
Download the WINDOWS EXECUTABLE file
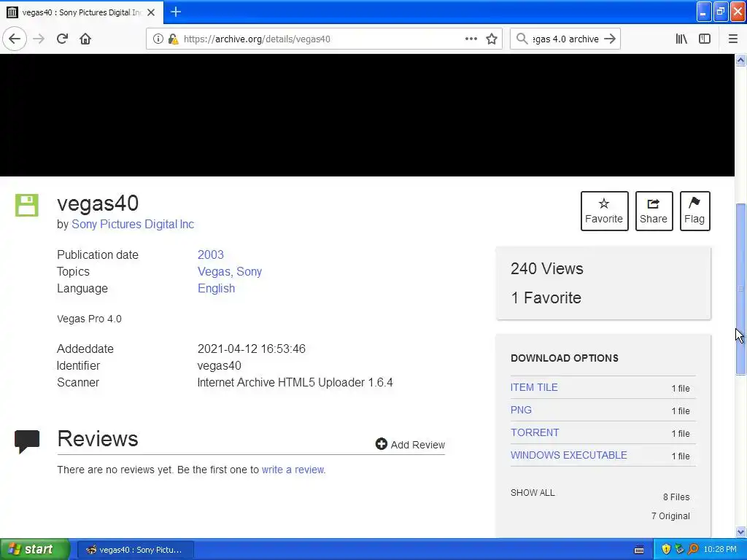(x=568, y=455)
